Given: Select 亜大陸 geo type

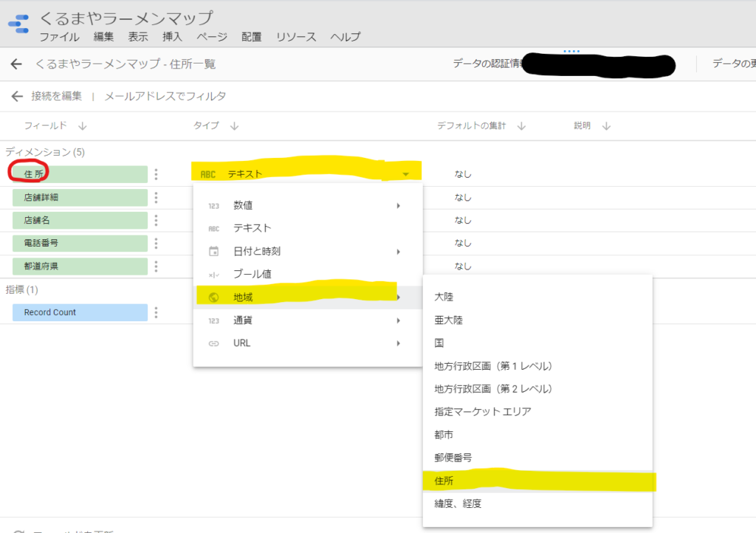Looking at the screenshot, I should [537, 320].
